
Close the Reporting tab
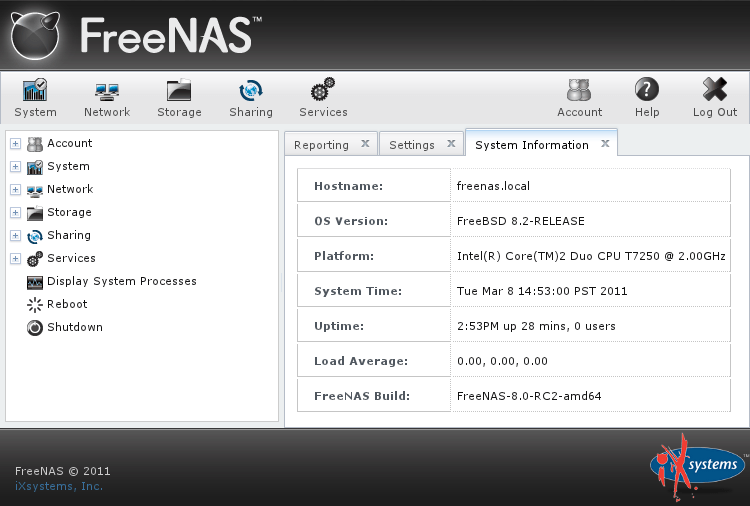click(x=365, y=143)
